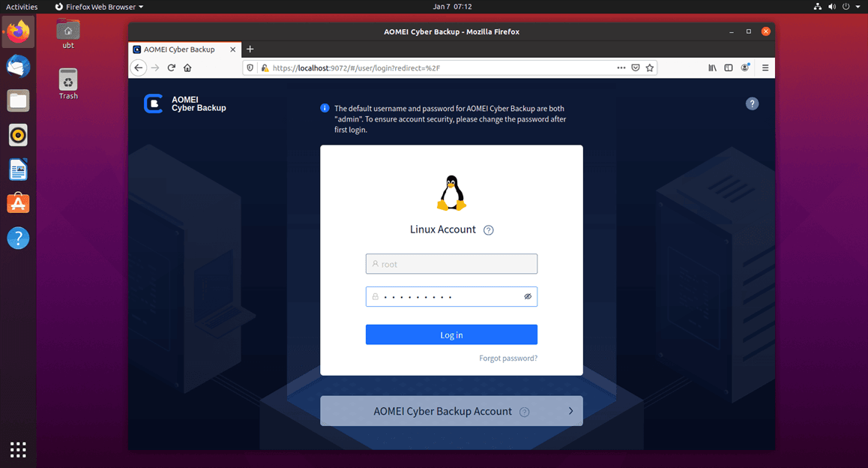This screenshot has height=468, width=868.
Task: Click the network status icon in top bar
Action: point(817,7)
